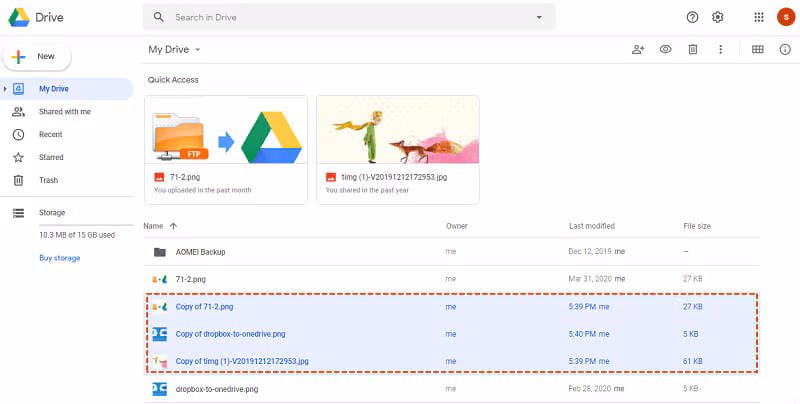Click the Preview eye icon
The height and width of the screenshot is (404, 800).
[665, 49]
